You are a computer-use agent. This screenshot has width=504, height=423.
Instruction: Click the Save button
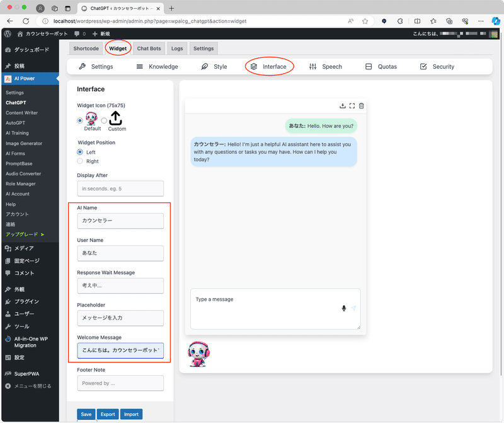[x=86, y=414]
